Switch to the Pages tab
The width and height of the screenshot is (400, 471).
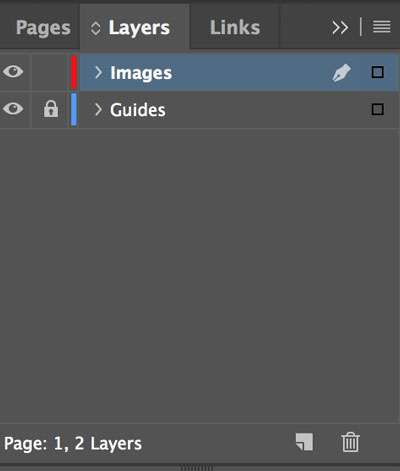(43, 28)
